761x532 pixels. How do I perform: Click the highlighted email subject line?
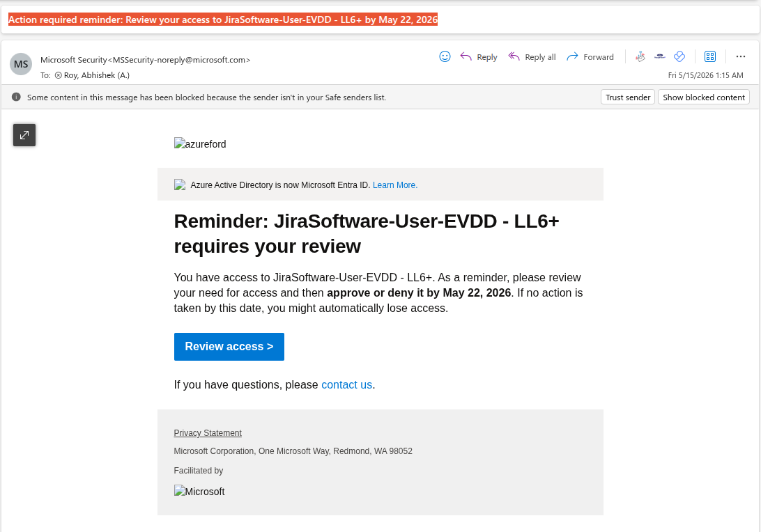coord(223,19)
